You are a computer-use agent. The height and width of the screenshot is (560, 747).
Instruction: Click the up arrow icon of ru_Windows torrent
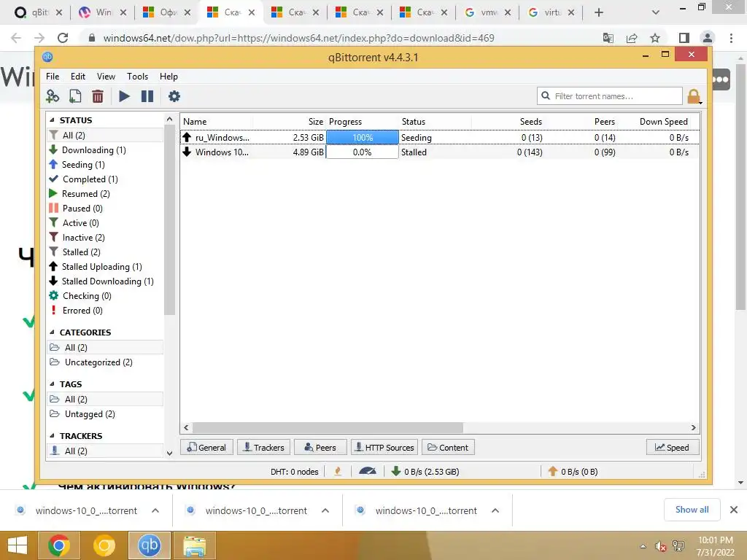(187, 138)
